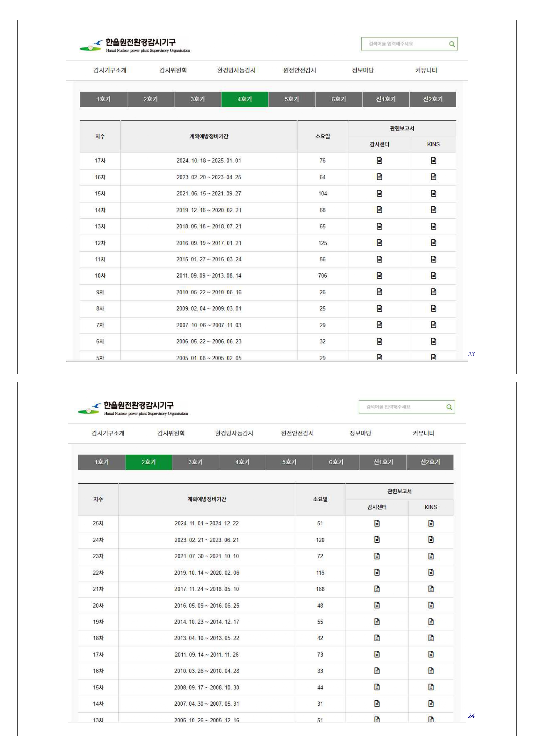
Task: Open KINS report for 21차 2017. 11. 24 row
Action: tap(431, 588)
